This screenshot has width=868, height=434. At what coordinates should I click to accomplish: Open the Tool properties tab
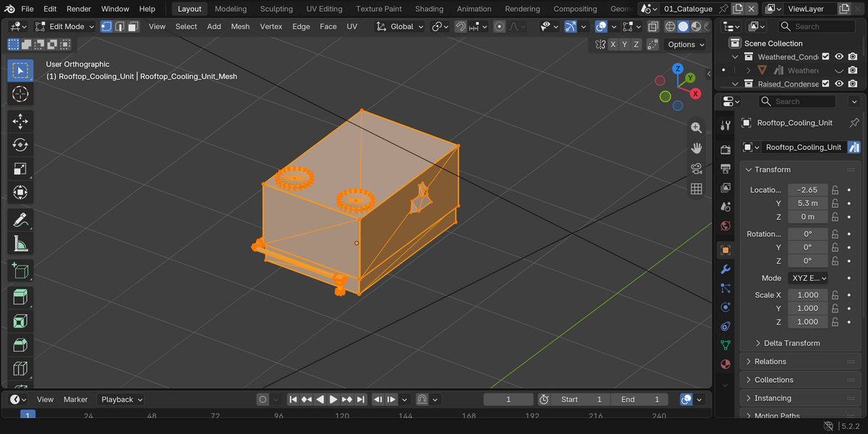coord(726,125)
